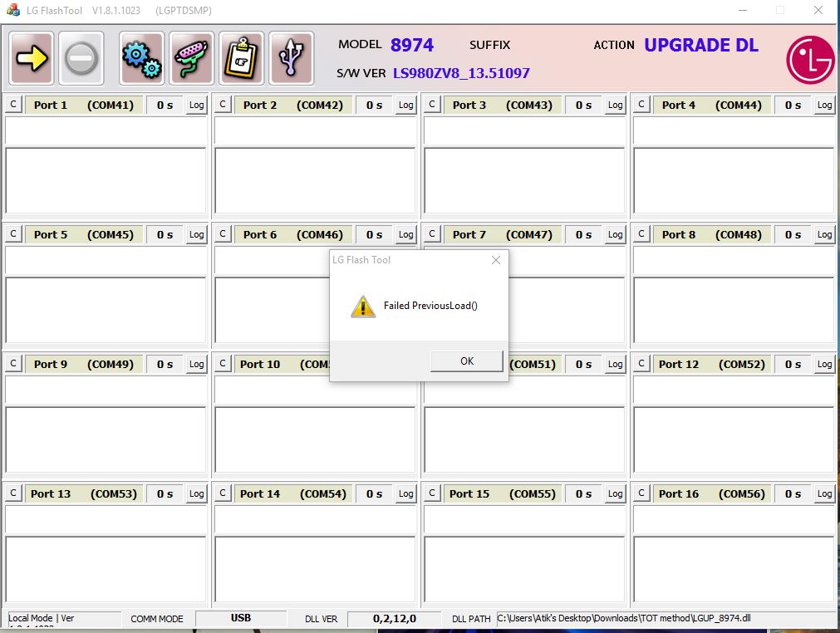Open the Log for Port 16
This screenshot has height=633, width=840.
[x=824, y=493]
